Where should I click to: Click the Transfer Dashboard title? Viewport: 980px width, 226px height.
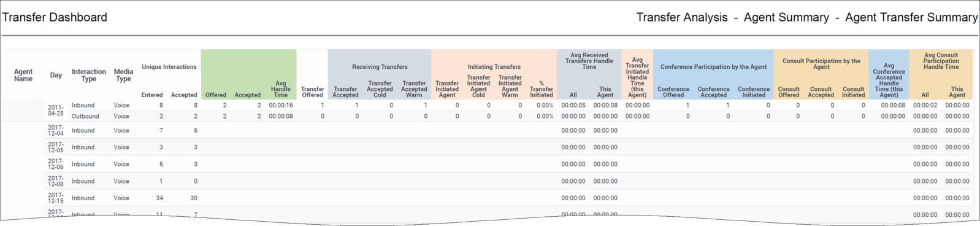point(55,17)
